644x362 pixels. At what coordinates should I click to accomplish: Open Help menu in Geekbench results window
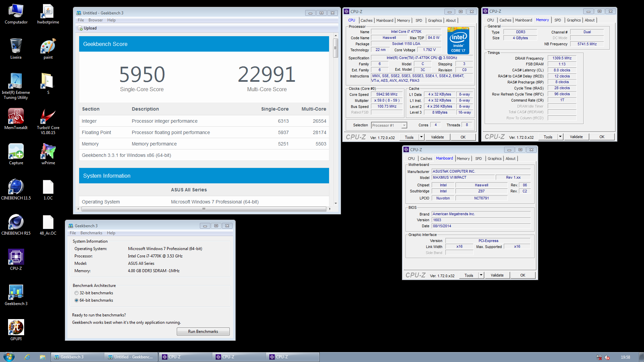[111, 20]
